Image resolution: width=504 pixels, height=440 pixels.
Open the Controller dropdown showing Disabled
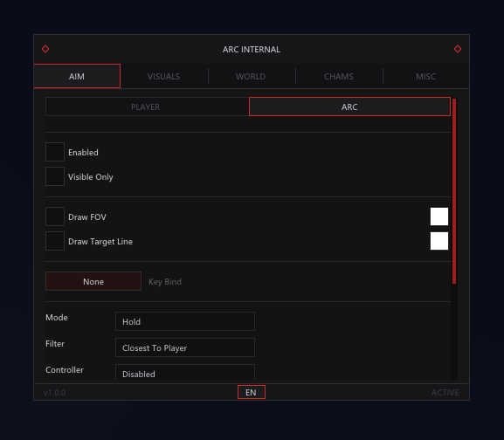185,373
